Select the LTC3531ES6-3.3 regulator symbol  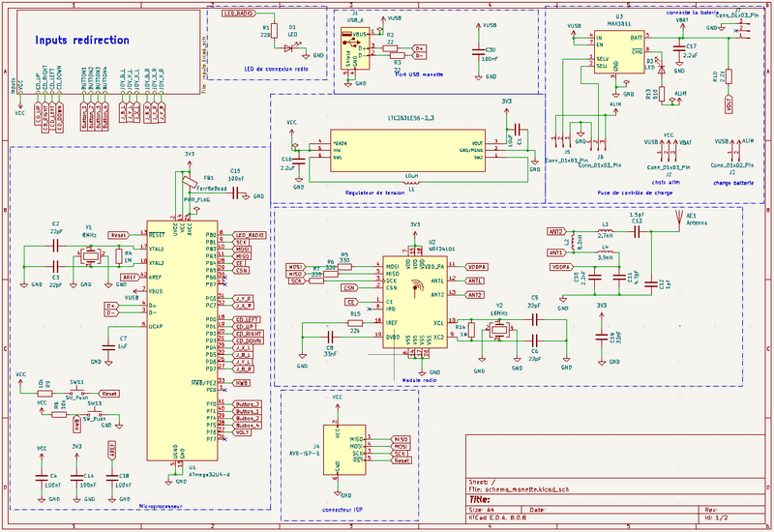click(x=407, y=151)
